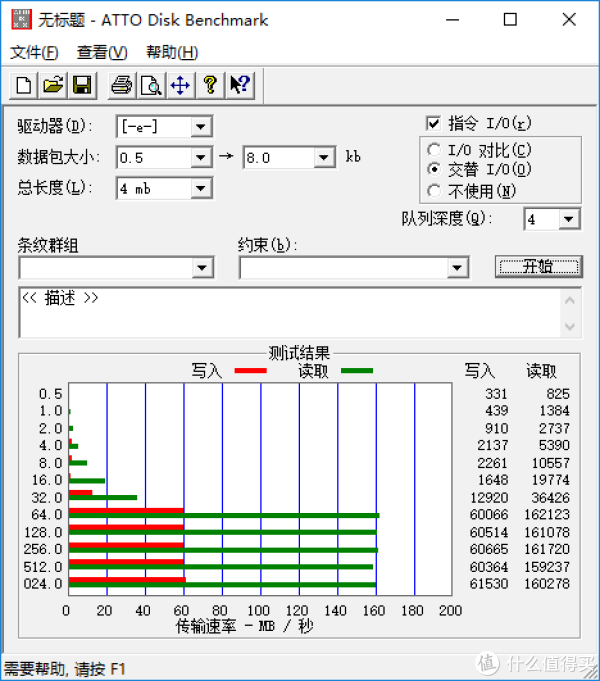Click the description box scroll down arrow
Viewport: 600px width, 681px height.
click(x=570, y=326)
